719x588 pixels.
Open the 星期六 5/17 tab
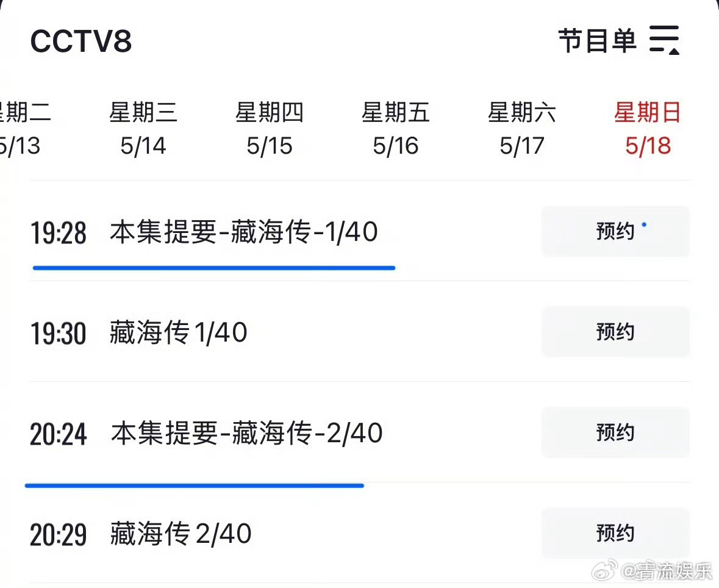tap(522, 129)
